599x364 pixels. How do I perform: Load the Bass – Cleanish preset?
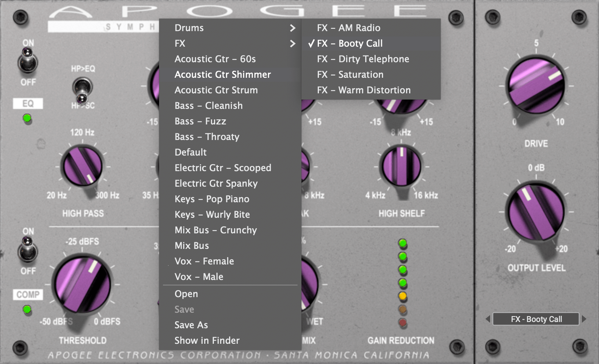pyautogui.click(x=230, y=106)
